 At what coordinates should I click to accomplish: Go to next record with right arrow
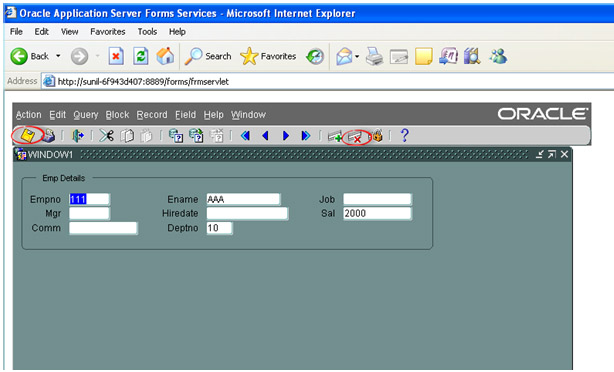[x=286, y=136]
